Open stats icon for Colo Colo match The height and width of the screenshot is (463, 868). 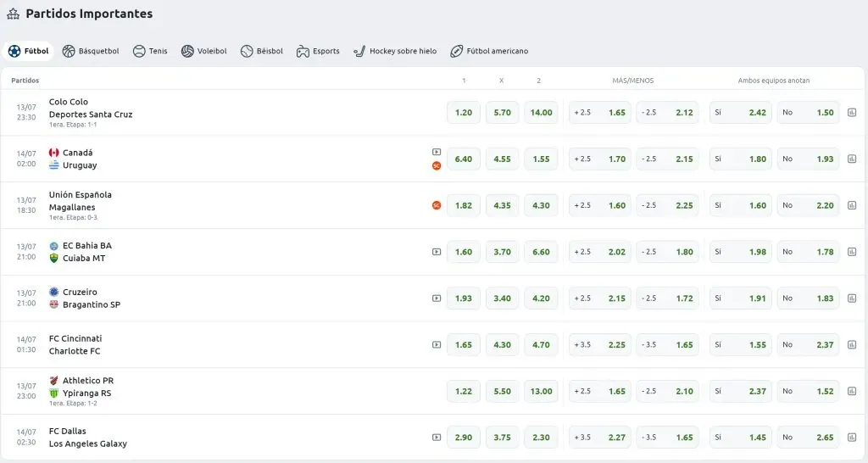point(852,113)
